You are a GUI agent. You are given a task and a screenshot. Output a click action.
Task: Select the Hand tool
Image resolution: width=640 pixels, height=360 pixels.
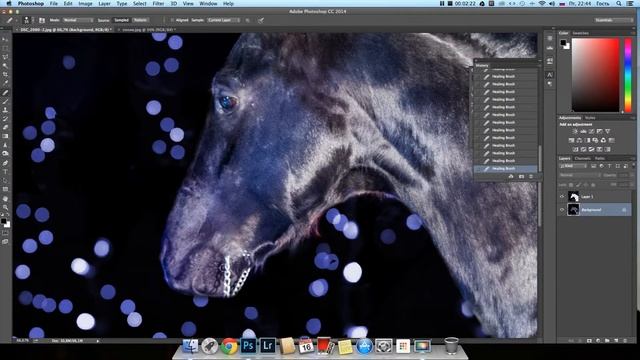point(5,198)
